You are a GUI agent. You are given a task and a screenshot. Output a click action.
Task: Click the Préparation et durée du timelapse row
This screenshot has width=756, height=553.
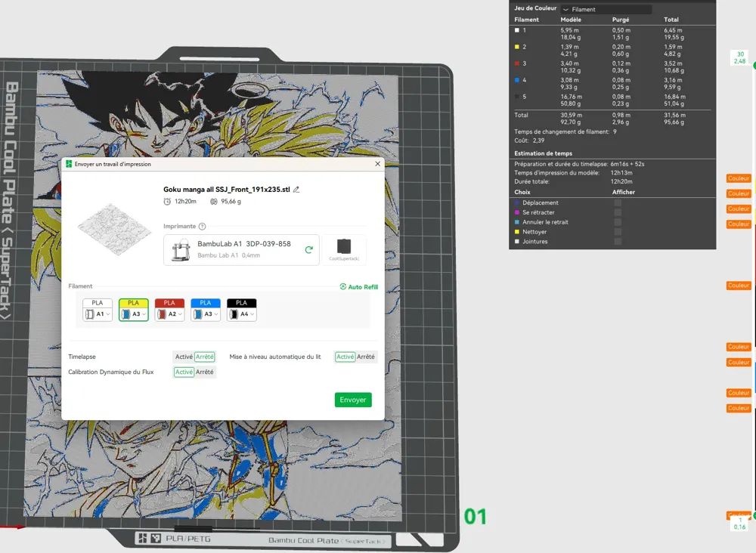point(580,164)
